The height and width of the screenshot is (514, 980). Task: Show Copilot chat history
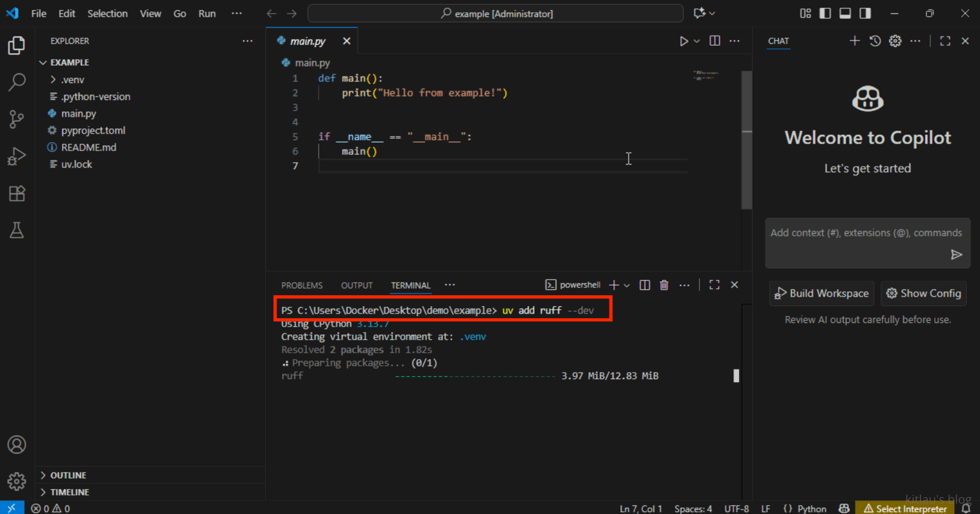(x=875, y=41)
